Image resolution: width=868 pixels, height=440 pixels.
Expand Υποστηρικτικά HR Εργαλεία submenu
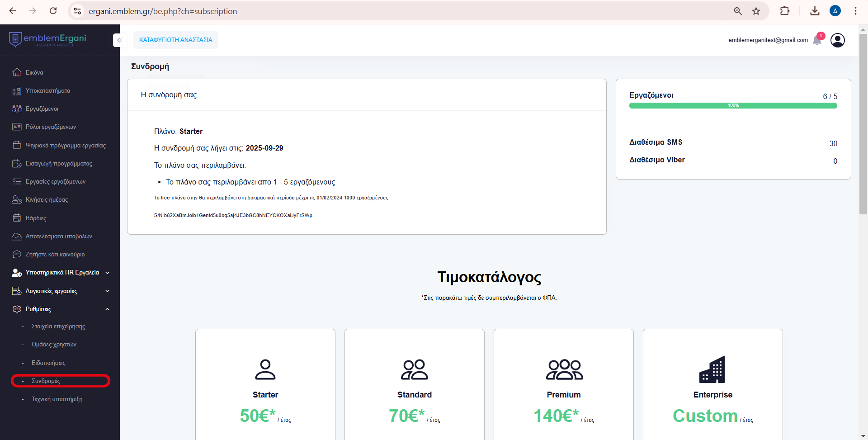coord(107,273)
